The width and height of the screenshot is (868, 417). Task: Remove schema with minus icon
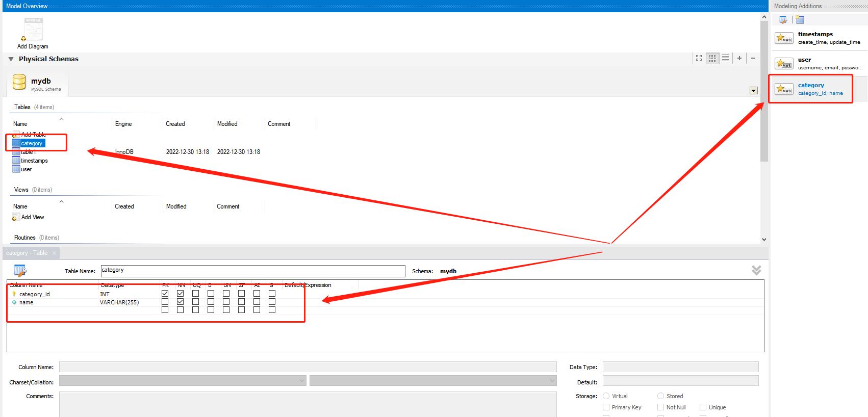click(753, 58)
